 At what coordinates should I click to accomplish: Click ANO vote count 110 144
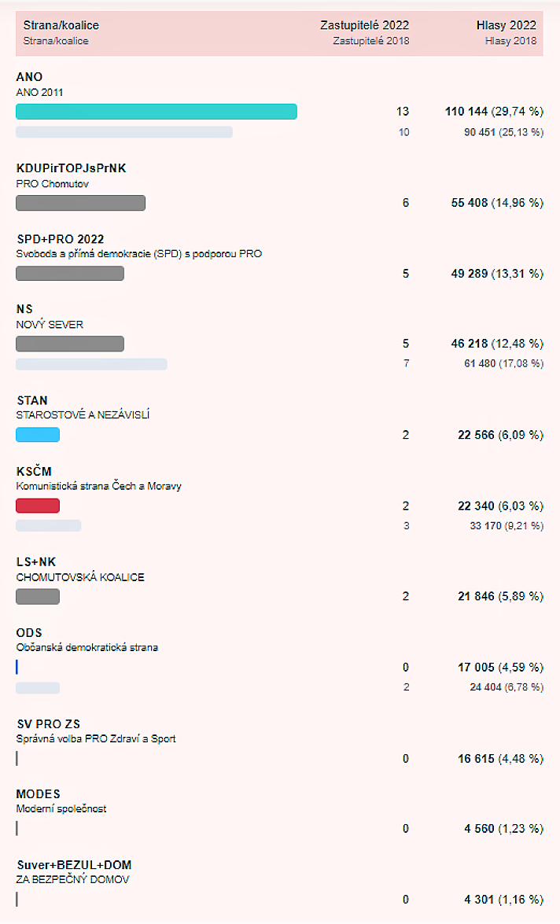[466, 112]
